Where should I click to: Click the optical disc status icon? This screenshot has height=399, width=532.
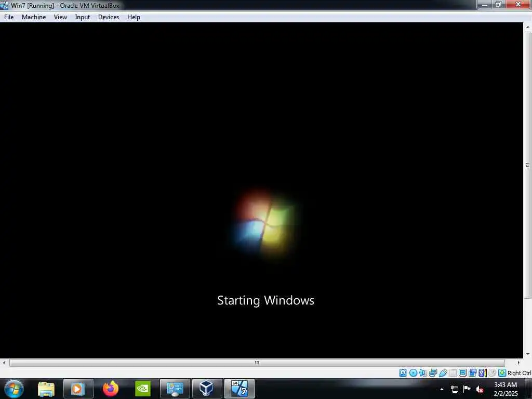pos(413,373)
